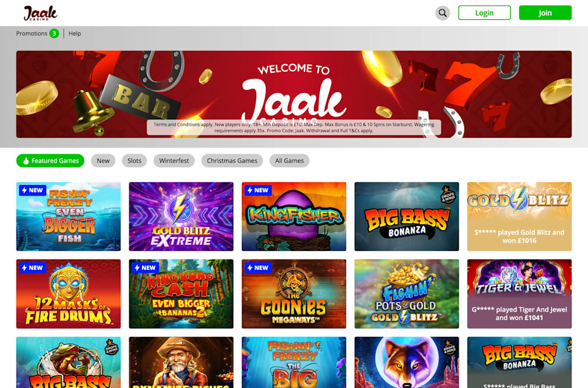
Task: Click NEW badge on The Goonies Megaways
Action: [258, 268]
